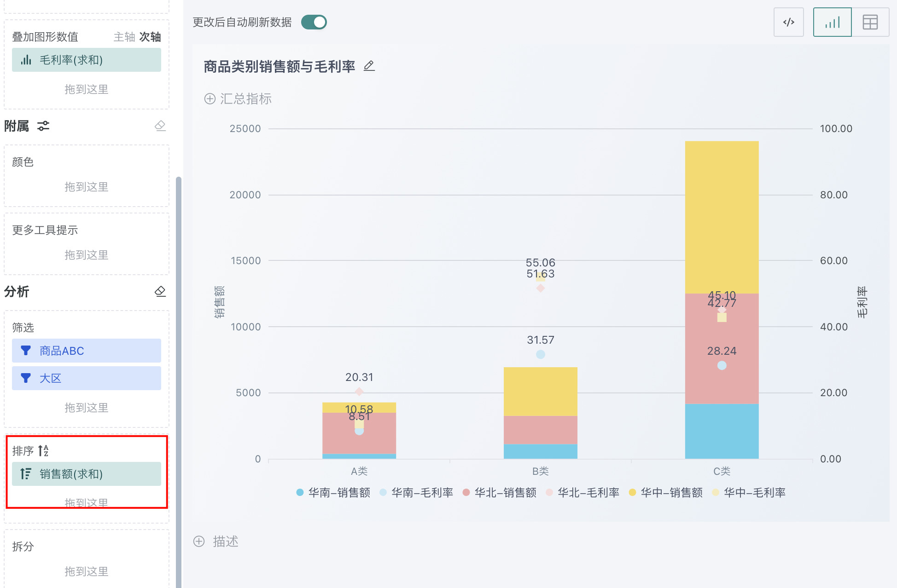Screen dimensions: 897x588
Task: Click the filter icon on 商品ABC
Action: pyautogui.click(x=26, y=351)
